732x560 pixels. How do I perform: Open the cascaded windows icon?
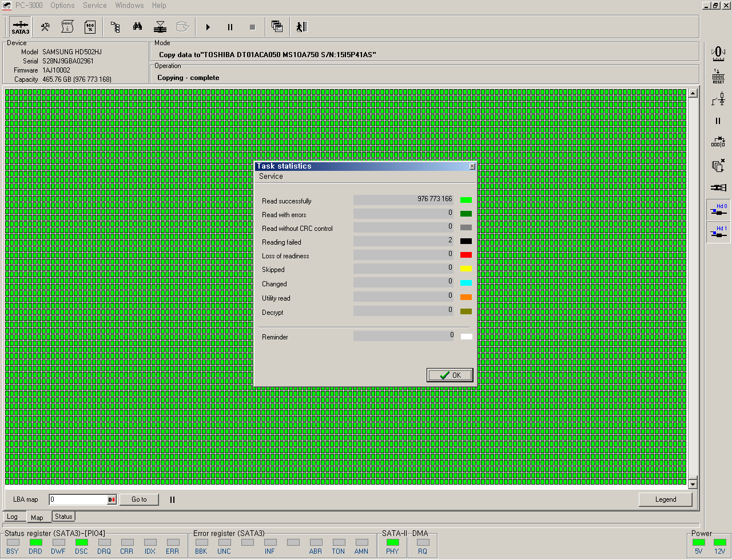[x=277, y=27]
